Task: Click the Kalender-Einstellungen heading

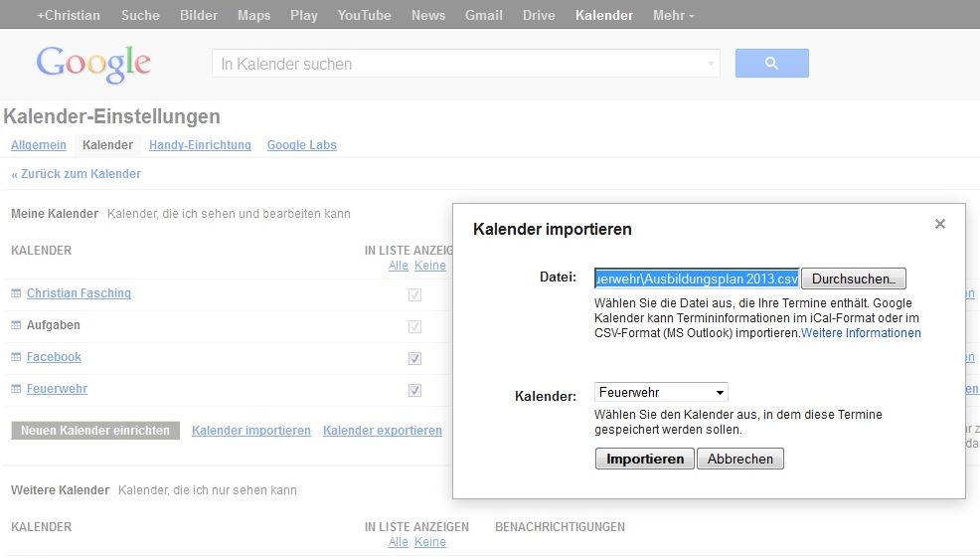Action: tap(112, 116)
